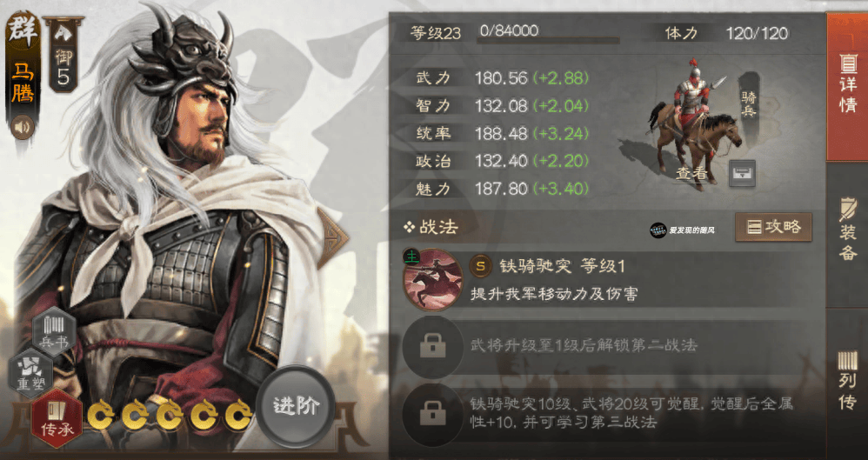Click the gold arrow to next general

(333, 238)
